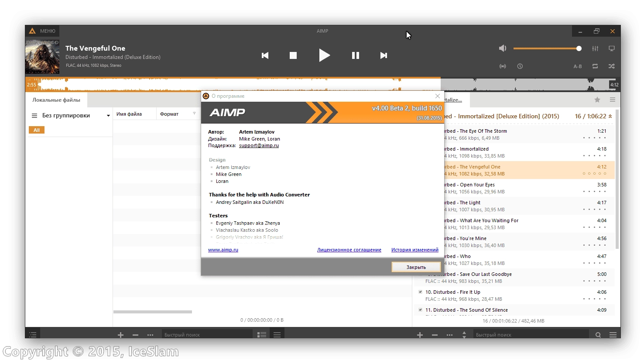Open the main МЕНЮ menu
The width and height of the screenshot is (644, 361).
point(42,31)
